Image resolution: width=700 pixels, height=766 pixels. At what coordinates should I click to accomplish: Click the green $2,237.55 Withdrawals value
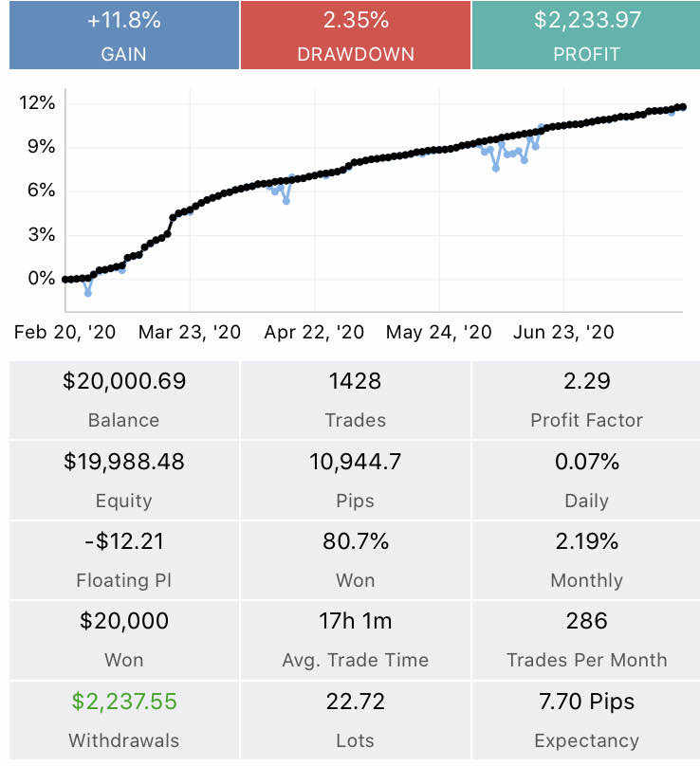tap(124, 701)
